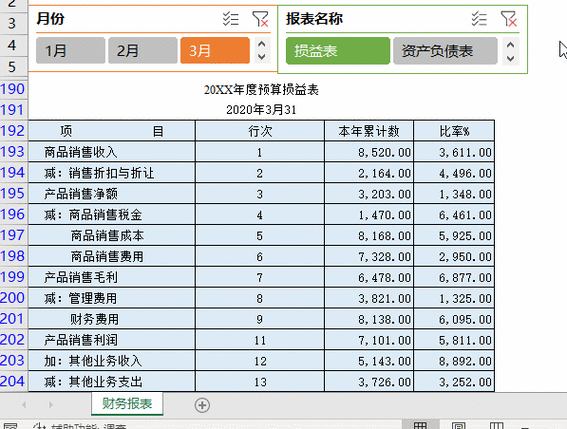Click the 本年累计数 header cell

(x=369, y=131)
